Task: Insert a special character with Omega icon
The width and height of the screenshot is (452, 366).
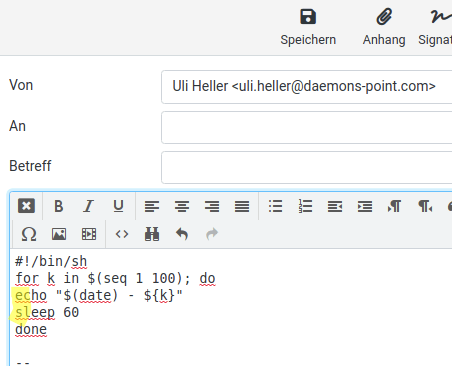Action: click(29, 234)
